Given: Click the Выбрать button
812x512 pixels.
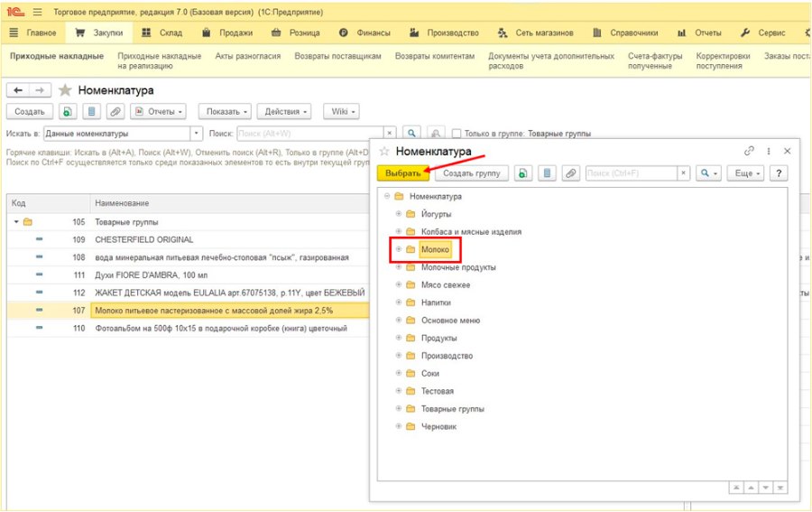Looking at the screenshot, I should [x=403, y=173].
